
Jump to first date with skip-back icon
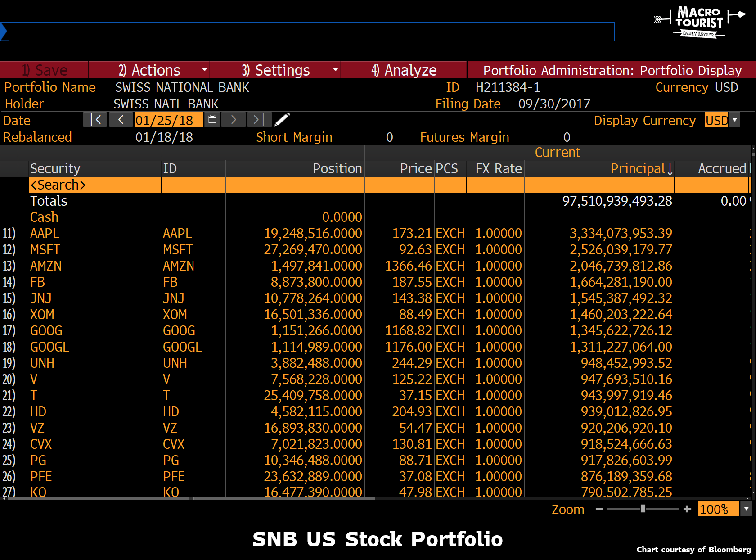point(95,120)
